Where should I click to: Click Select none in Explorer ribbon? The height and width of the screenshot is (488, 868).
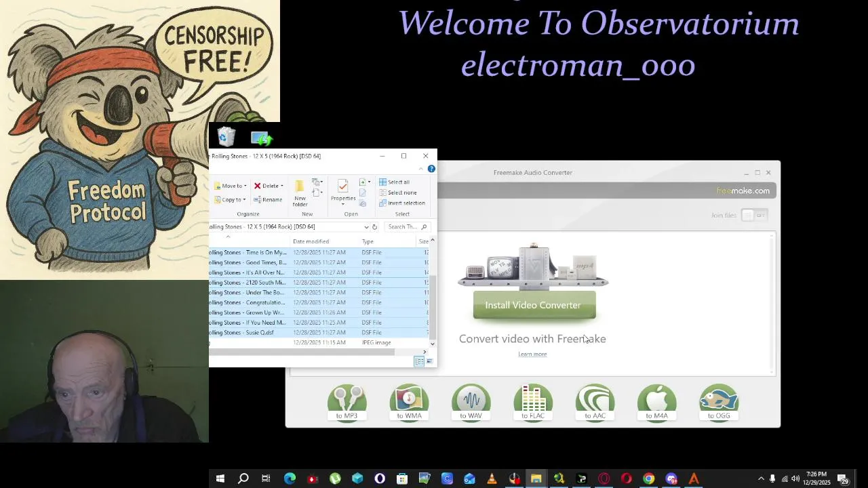[x=398, y=192]
